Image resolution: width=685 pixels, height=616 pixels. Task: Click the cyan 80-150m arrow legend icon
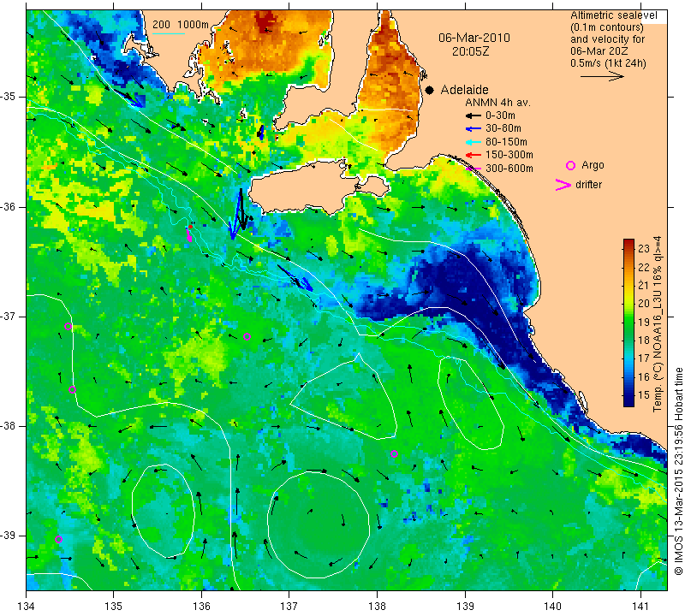click(x=474, y=142)
